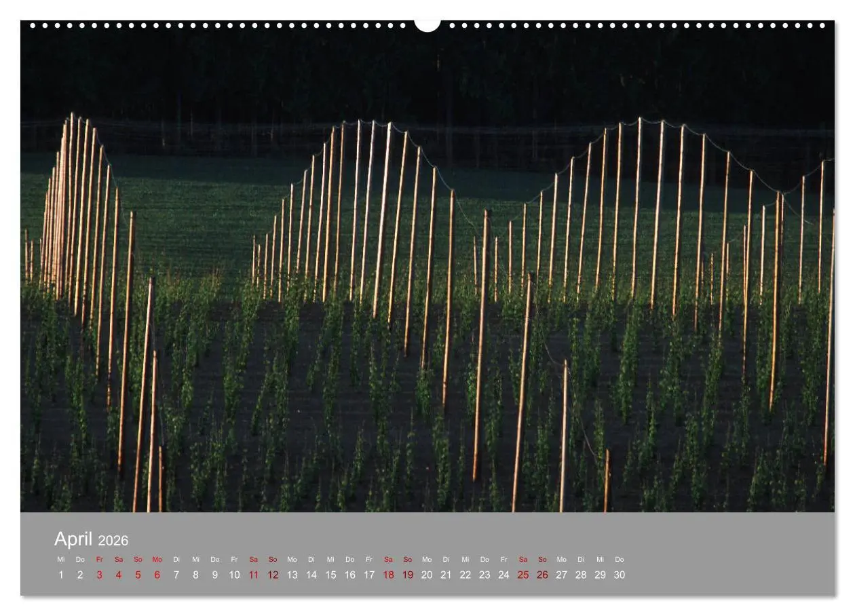
Task: Click the April month title
Action: 73,539
